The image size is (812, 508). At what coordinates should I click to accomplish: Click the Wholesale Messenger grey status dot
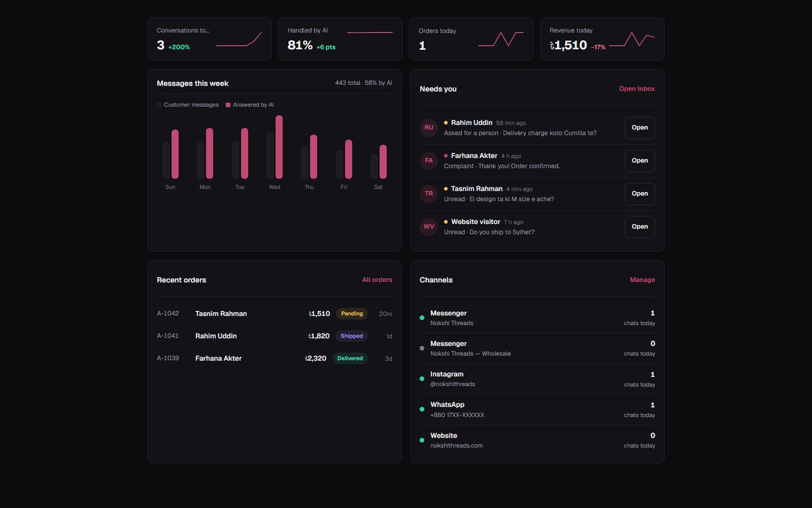tap(422, 348)
